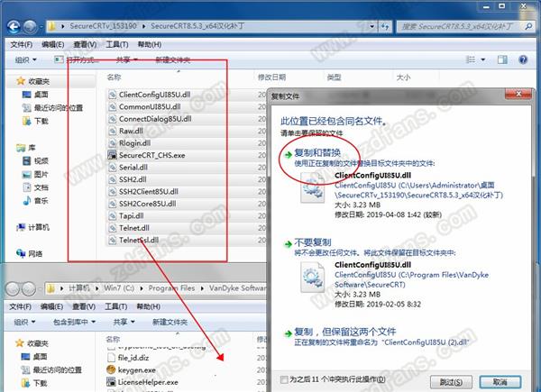Select the file_id.diz icon in the bottom window
The height and width of the screenshot is (392, 541).
click(111, 358)
